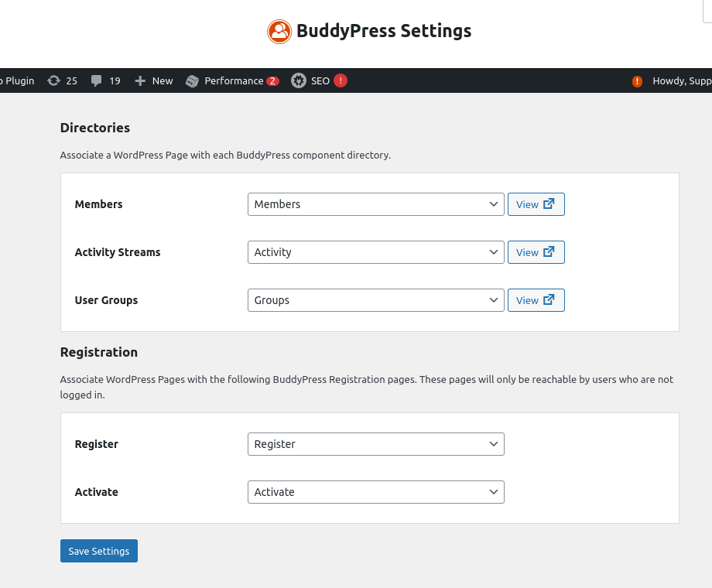Click View next to Members

pos(536,204)
